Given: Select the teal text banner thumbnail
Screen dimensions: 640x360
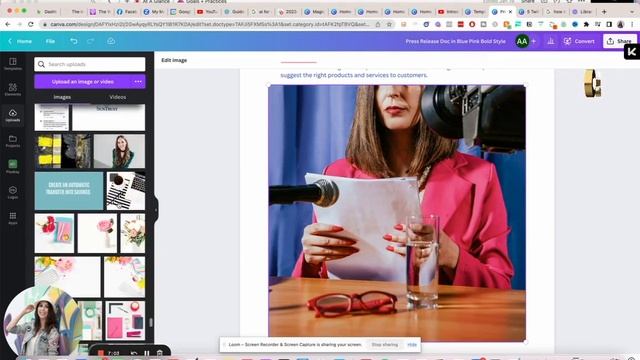Looking at the screenshot, I should point(69,191).
